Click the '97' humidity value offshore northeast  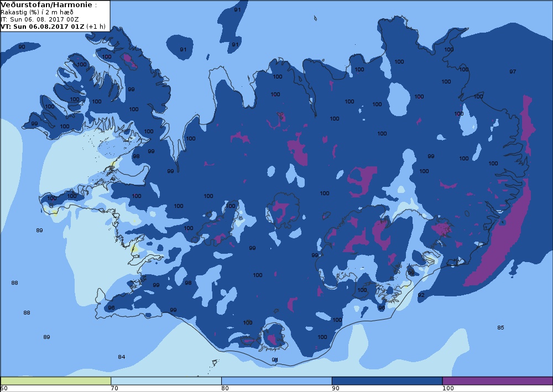[513, 71]
